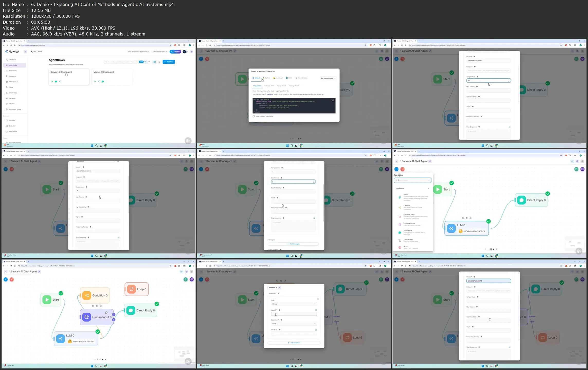Select the Embed tab in the API dialog
This screenshot has width=588, height=370.
[256, 78]
